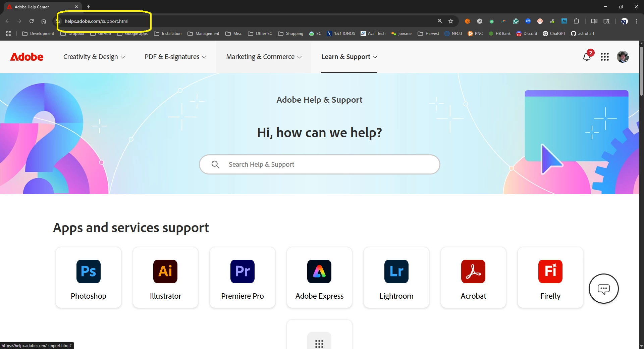Open Chrome three-dot menu
The width and height of the screenshot is (644, 349).
[637, 21]
